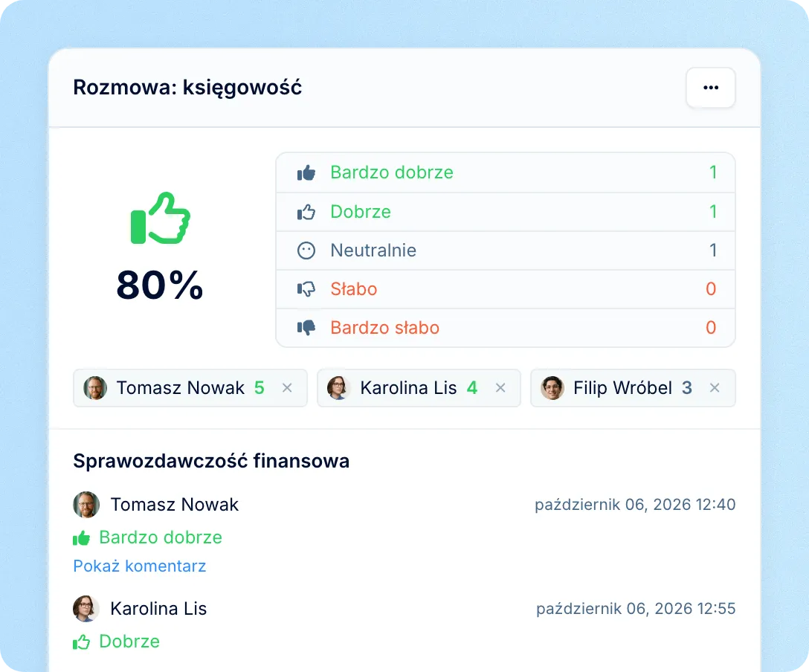Click Tomasz Nowak chip name
Screen dimensions: 809x672
(x=180, y=388)
